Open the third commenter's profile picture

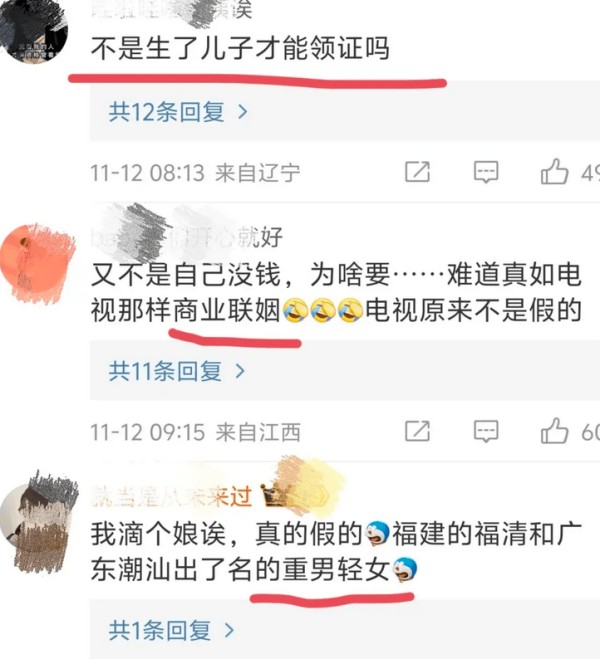(39, 522)
